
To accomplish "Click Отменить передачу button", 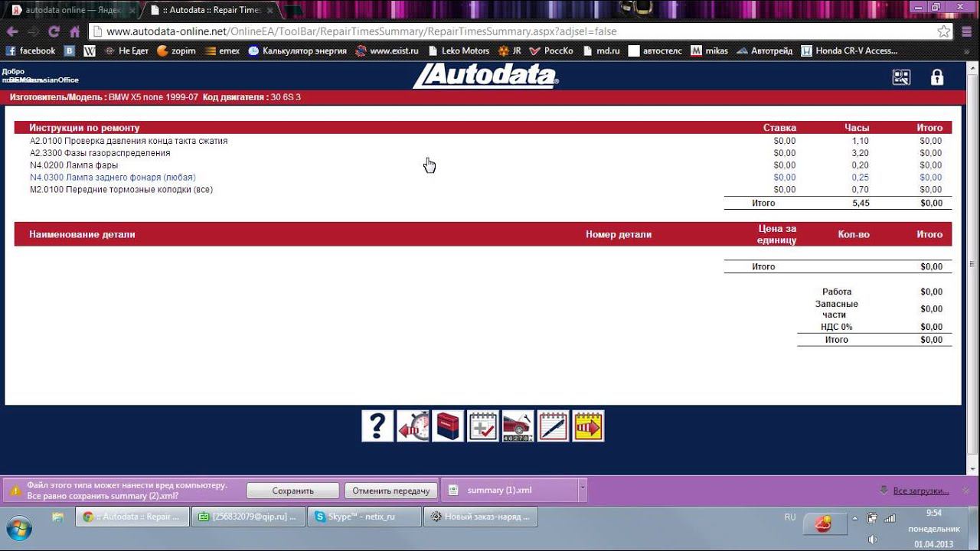I will tap(391, 491).
